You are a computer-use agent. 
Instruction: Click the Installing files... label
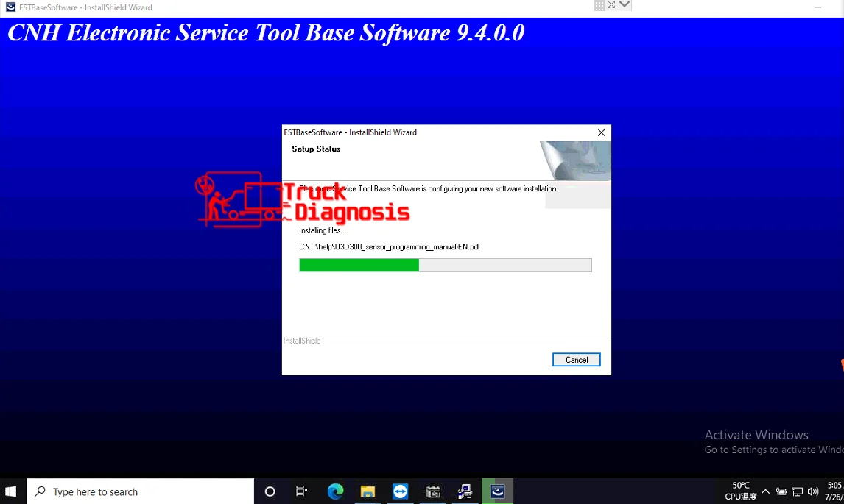[x=322, y=230]
